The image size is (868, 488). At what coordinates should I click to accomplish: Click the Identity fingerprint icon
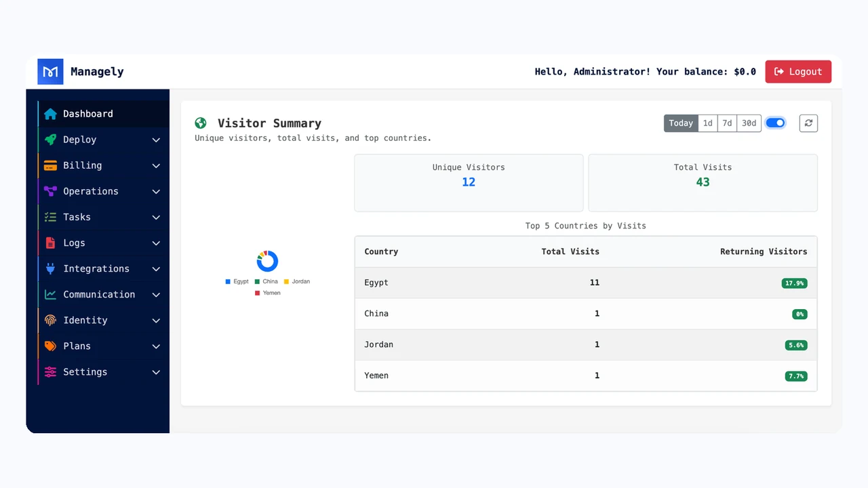[50, 320]
